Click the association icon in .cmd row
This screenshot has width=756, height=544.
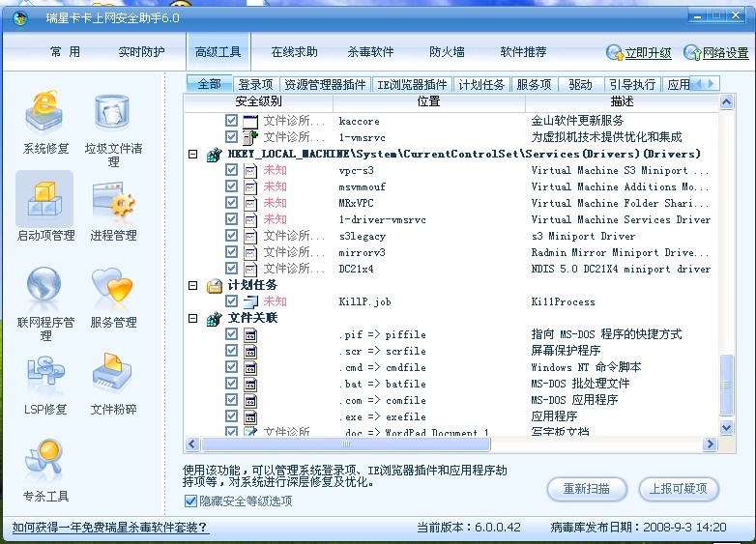click(249, 367)
